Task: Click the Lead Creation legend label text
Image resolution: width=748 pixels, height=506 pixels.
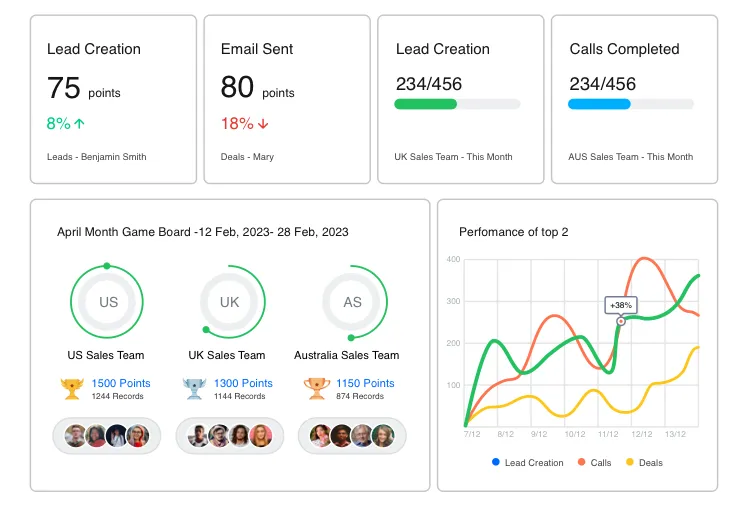Action: pos(534,463)
